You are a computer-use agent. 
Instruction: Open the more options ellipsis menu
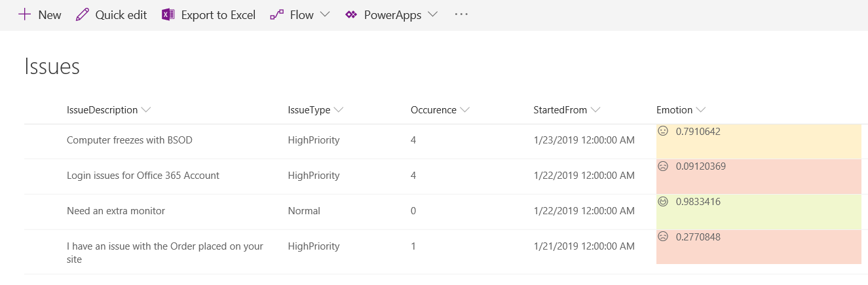pos(461,14)
